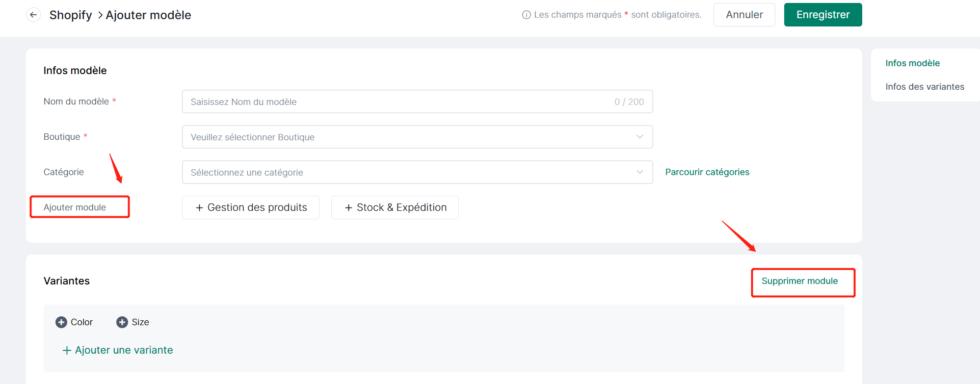Screen dimensions: 980x384
Task: Click the back arrow icon beside Shopify
Action: (33, 15)
